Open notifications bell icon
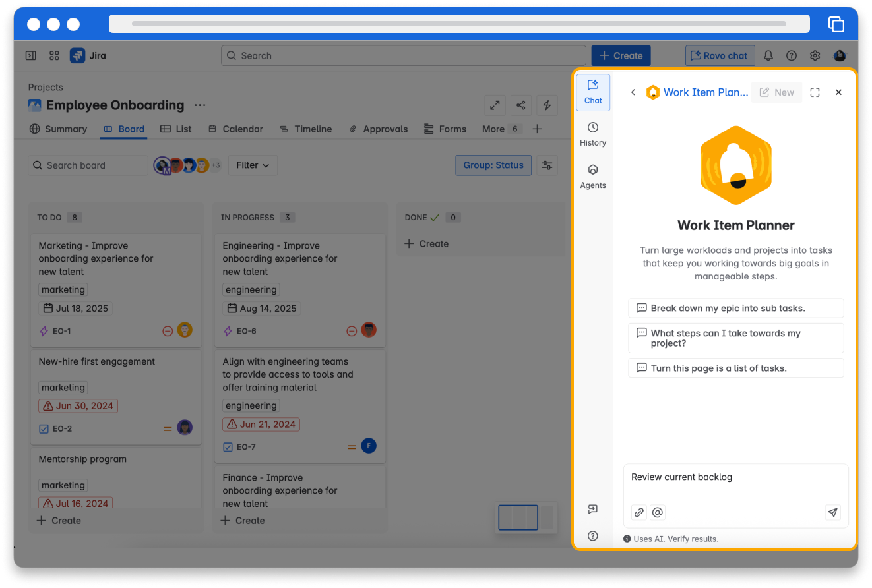Image resolution: width=872 pixels, height=588 pixels. point(768,56)
